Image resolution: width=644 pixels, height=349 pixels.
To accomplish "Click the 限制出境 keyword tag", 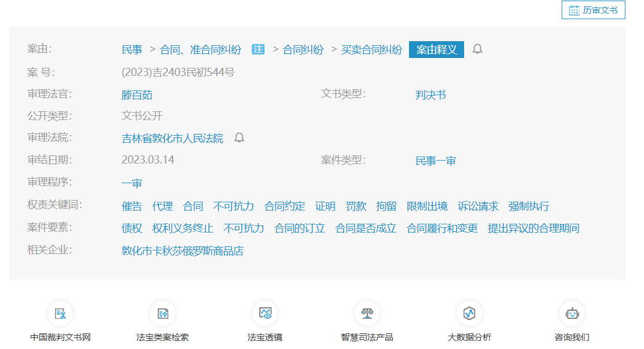I will pos(427,206).
